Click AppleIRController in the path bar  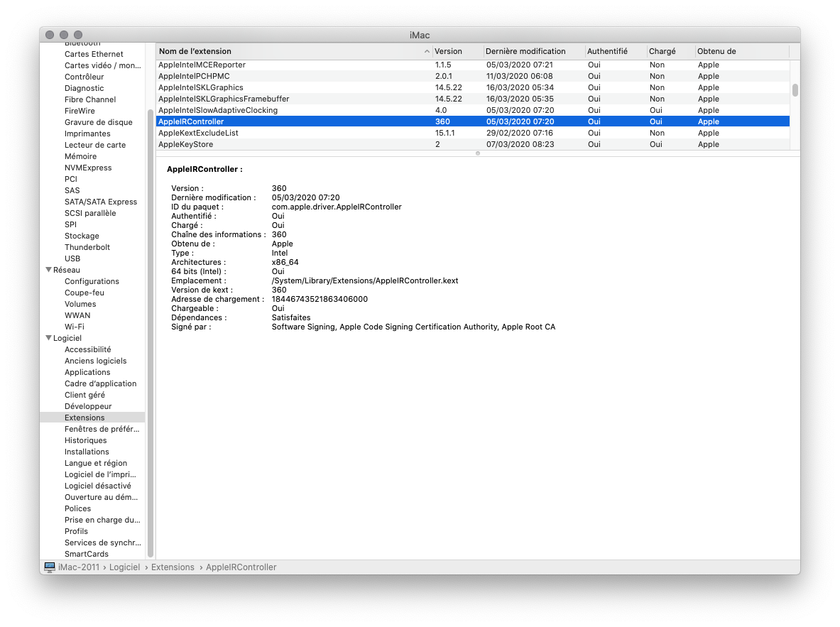pyautogui.click(x=241, y=567)
